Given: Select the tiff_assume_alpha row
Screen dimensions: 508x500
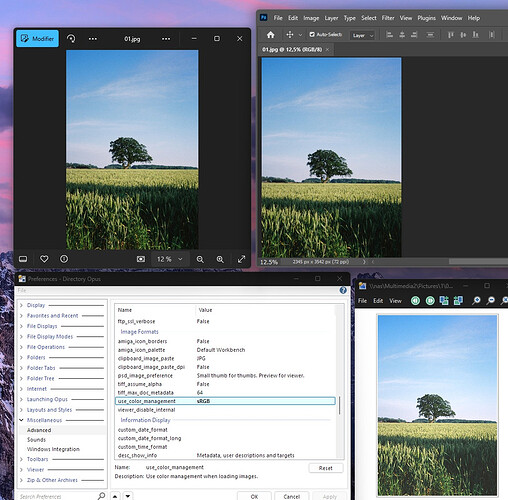Looking at the screenshot, I should click(225, 384).
